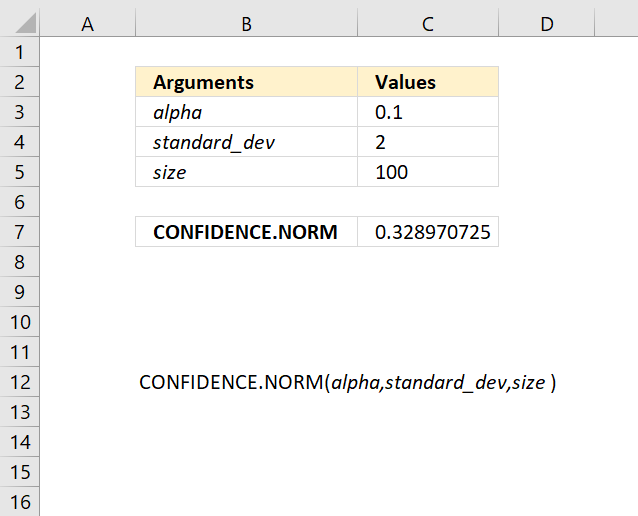Viewport: 638px width, 516px height.
Task: Click the bold CONFIDENCE.NORM label cell
Action: pos(246,232)
